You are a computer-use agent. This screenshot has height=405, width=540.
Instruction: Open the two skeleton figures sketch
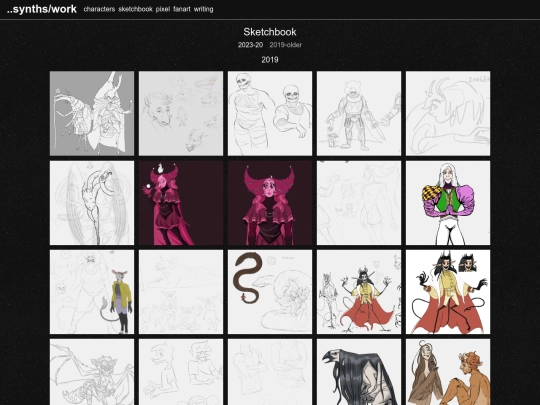pyautogui.click(x=270, y=113)
